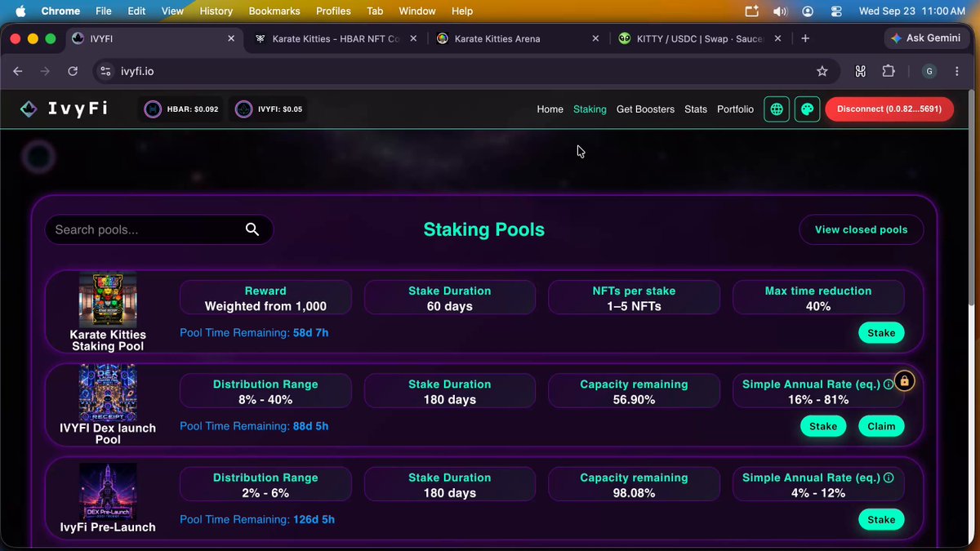Viewport: 980px width, 551px height.
Task: Open the Portfolio page
Action: pyautogui.click(x=735, y=109)
